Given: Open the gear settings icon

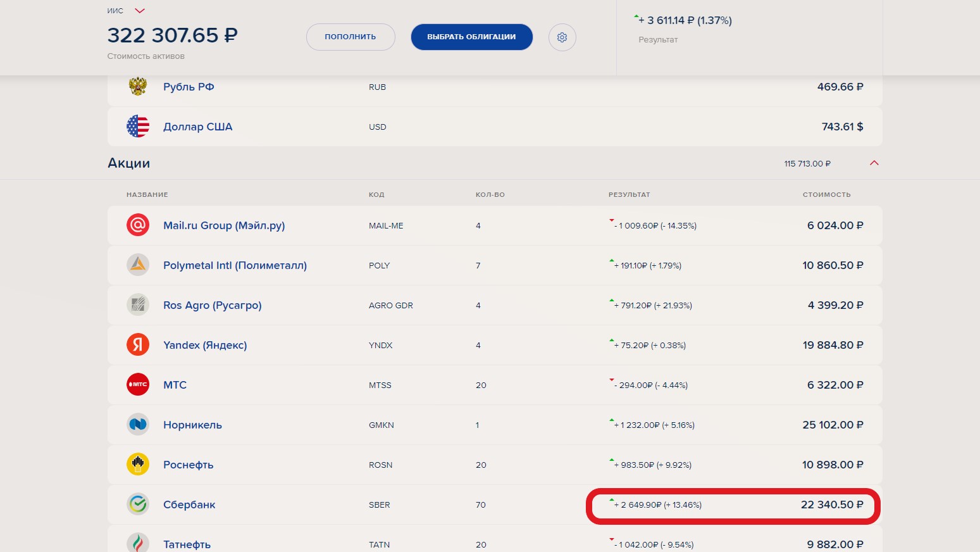Looking at the screenshot, I should [x=562, y=37].
